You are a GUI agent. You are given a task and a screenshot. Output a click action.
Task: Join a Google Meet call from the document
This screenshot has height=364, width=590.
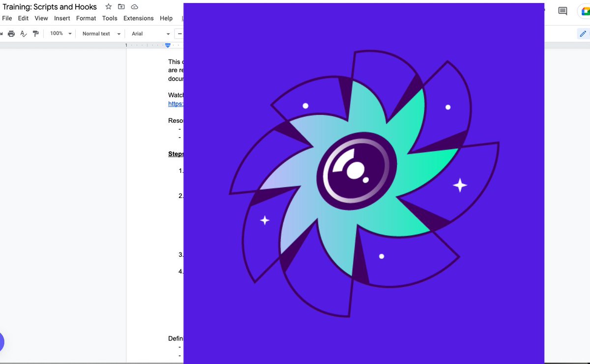click(x=587, y=10)
